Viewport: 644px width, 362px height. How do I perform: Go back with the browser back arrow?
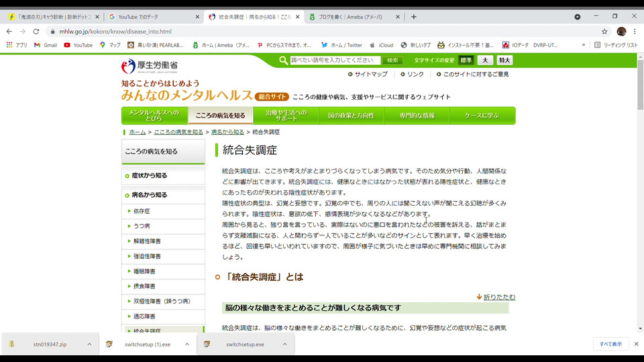tap(9, 32)
